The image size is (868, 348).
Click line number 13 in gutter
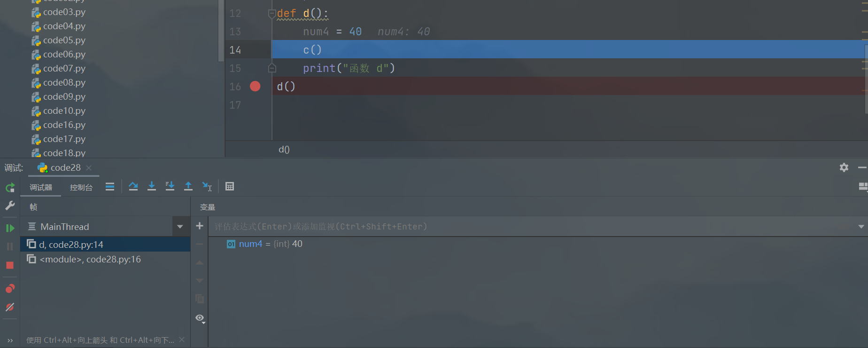pos(235,32)
